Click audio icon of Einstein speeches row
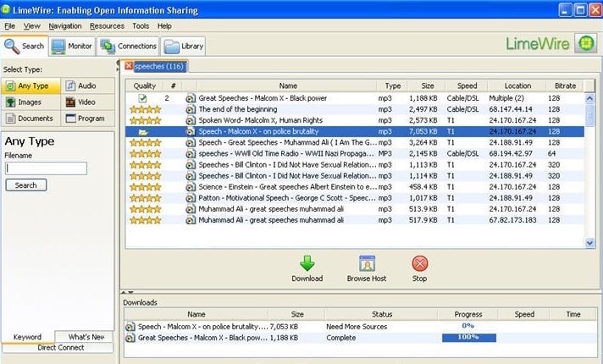This screenshot has width=603, height=364. (x=191, y=187)
